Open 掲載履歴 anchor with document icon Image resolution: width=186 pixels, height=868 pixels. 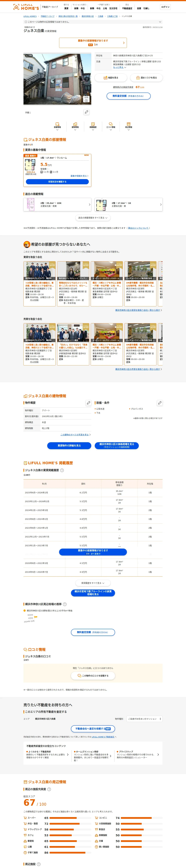[x=93, y=126]
